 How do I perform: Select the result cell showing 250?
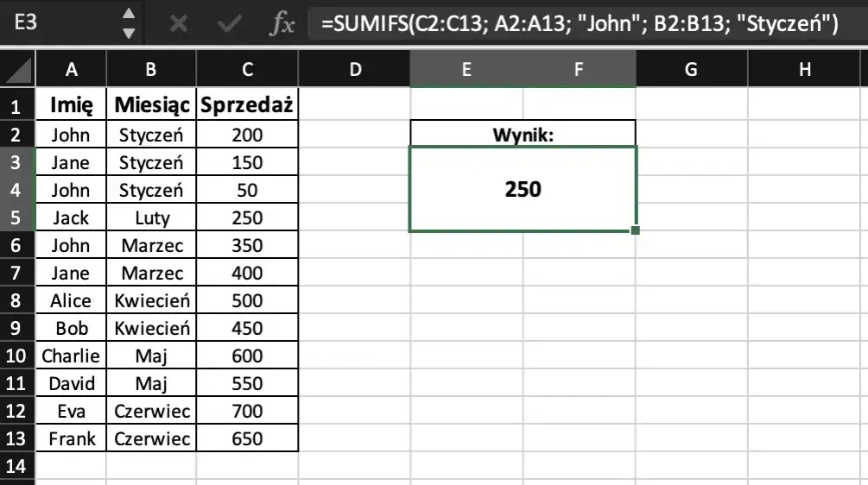click(x=523, y=189)
